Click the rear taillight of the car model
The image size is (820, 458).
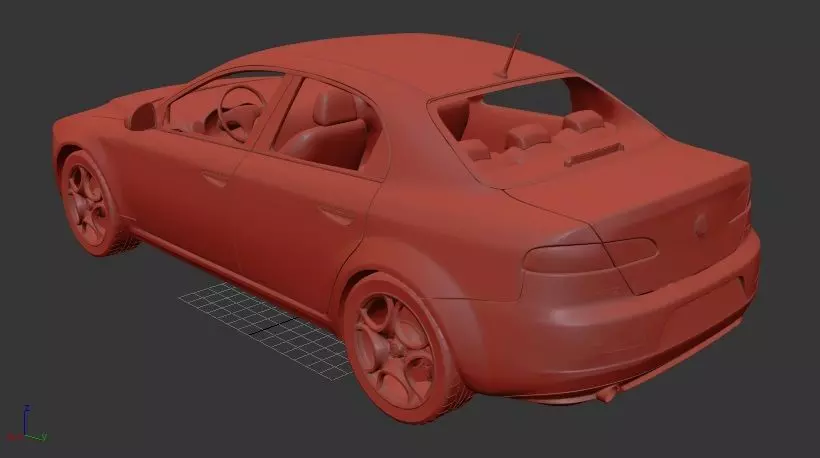[590, 255]
